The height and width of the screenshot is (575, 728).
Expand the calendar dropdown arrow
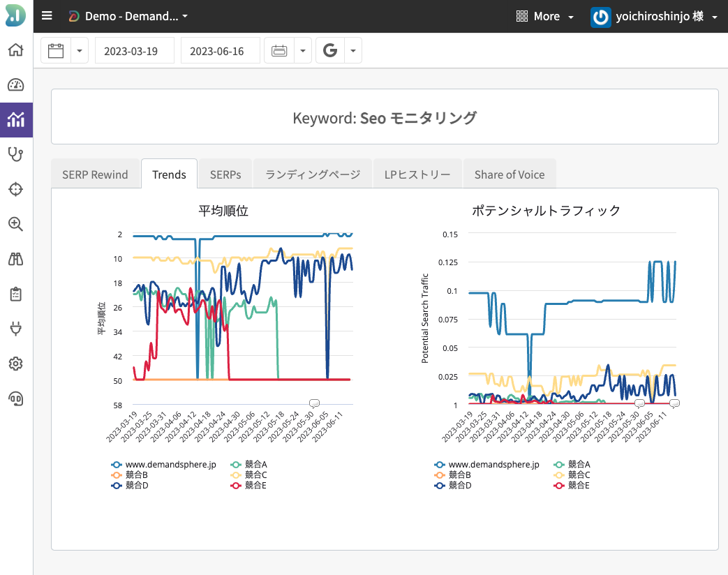80,50
